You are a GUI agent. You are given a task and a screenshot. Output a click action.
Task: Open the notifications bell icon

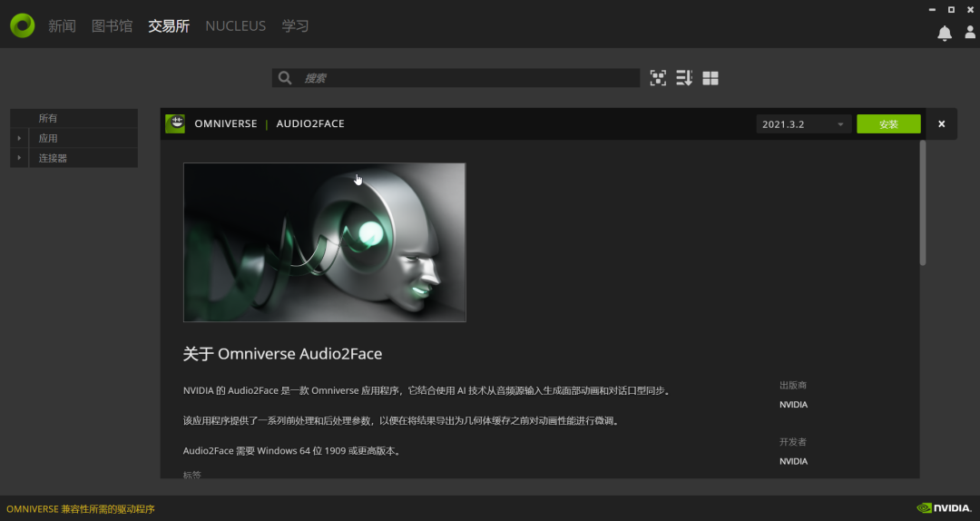point(945,34)
